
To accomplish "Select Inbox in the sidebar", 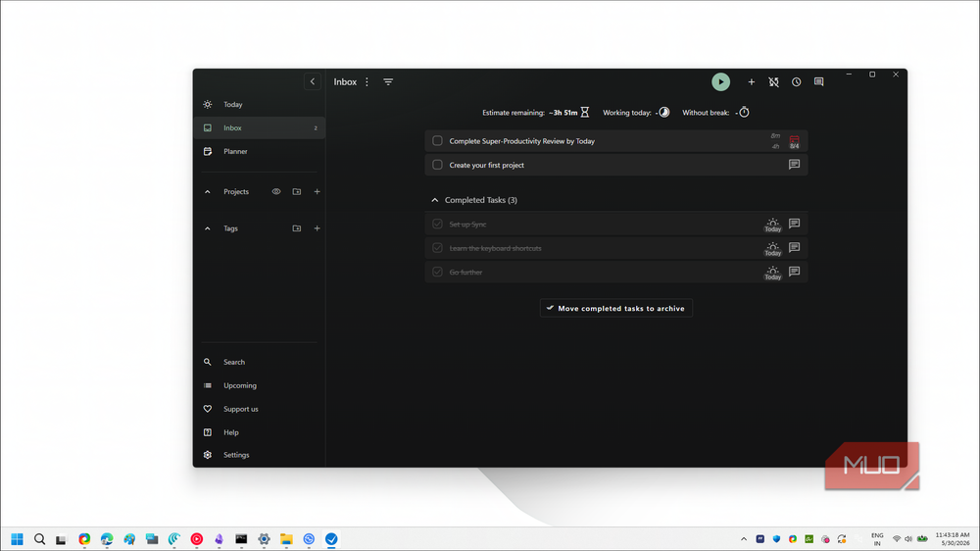I will pyautogui.click(x=260, y=127).
